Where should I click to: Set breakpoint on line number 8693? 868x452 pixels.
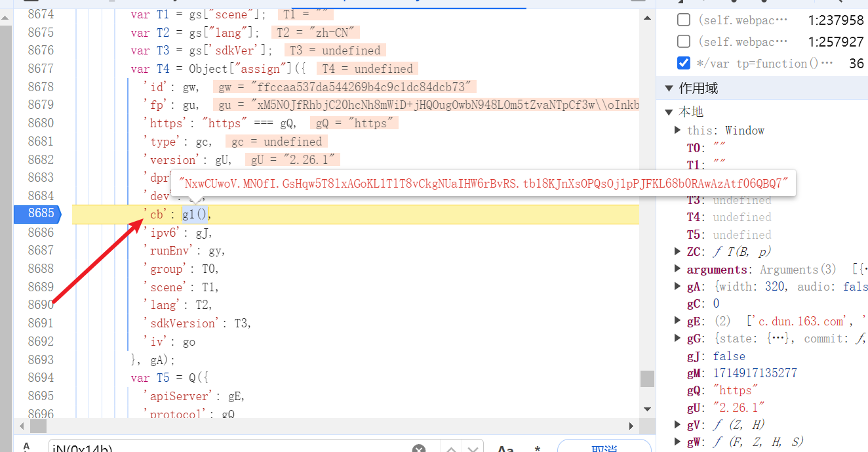pyautogui.click(x=41, y=360)
